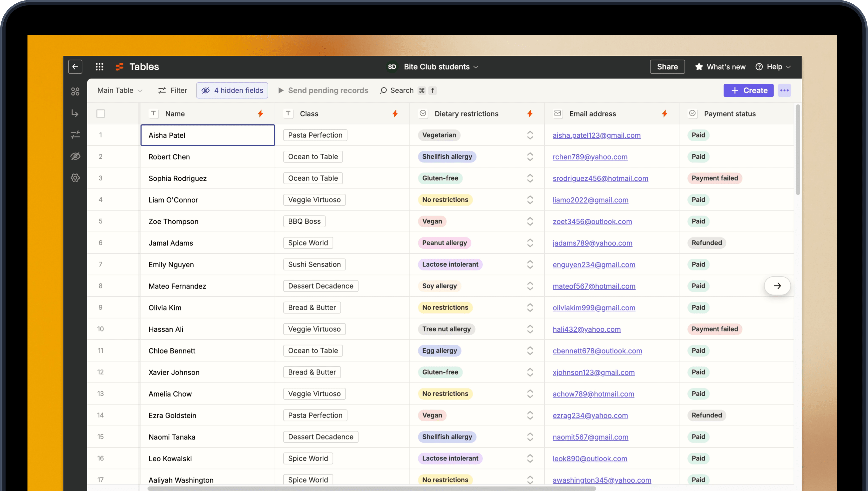Click the crossed-eye hidden fields sidebar icon
The height and width of the screenshot is (491, 868).
tap(75, 156)
